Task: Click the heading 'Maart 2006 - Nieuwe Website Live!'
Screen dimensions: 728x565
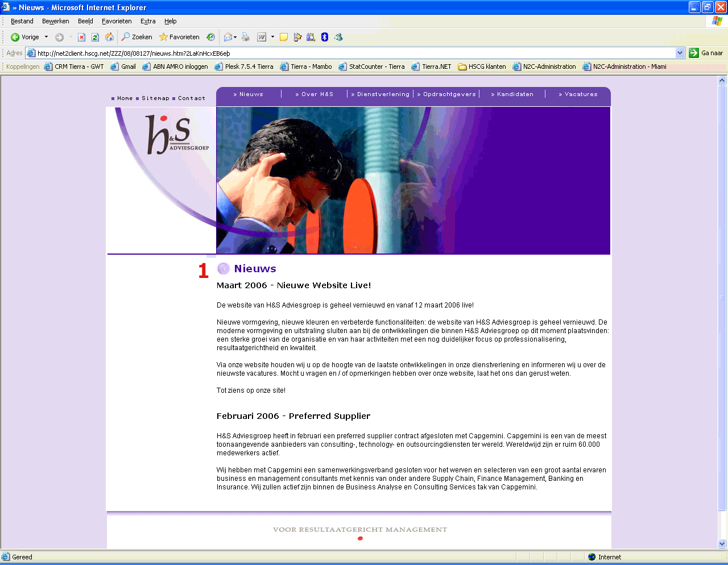Action: [293, 285]
